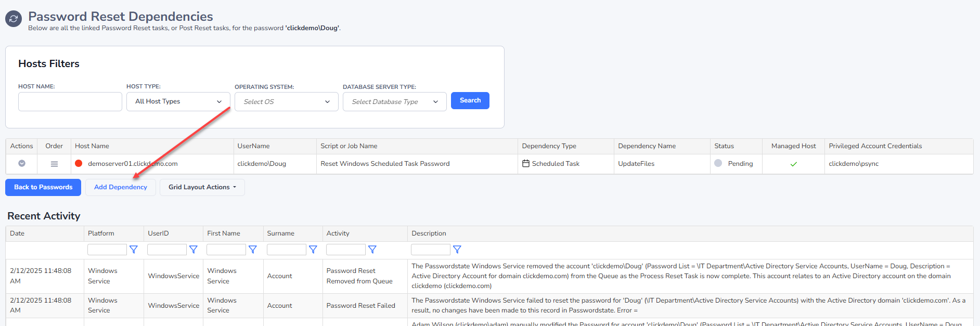Click the Add Dependency button
This screenshot has height=326, width=980.
pyautogui.click(x=121, y=187)
